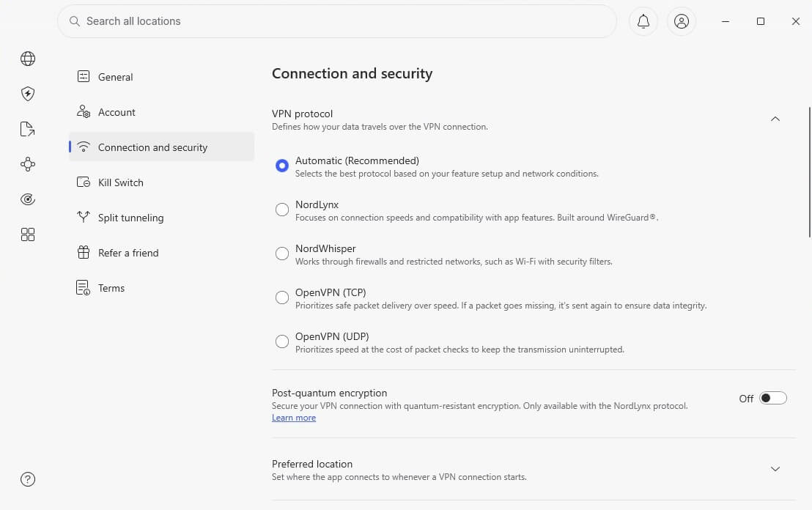Viewport: 812px width, 510px height.
Task: Open the Split tunneling settings tab
Action: click(161, 218)
